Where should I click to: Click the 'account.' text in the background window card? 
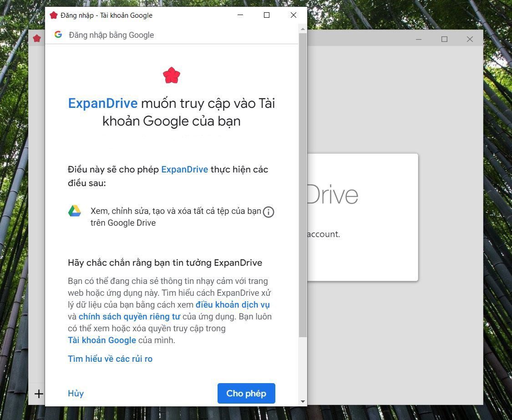[x=324, y=234]
